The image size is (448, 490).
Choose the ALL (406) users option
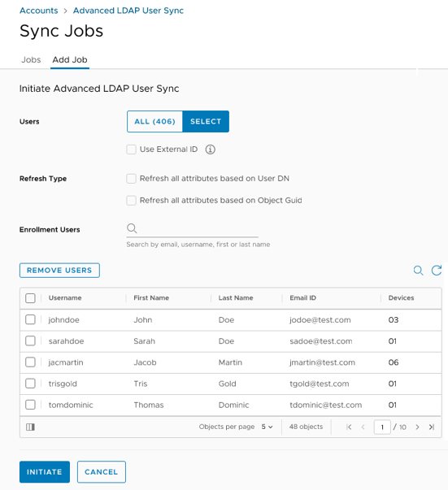point(154,122)
